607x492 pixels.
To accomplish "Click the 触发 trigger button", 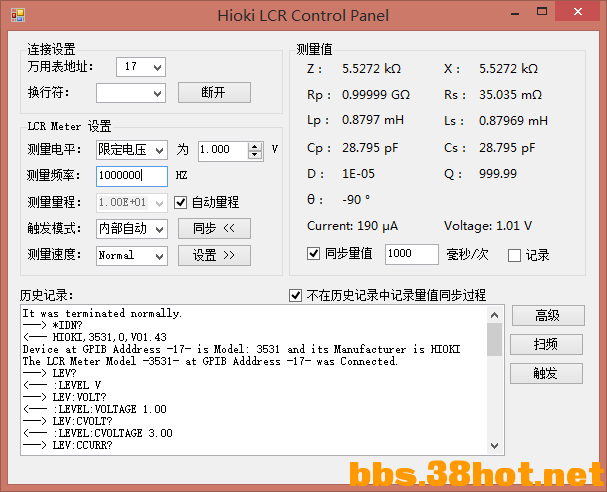I will tap(546, 374).
